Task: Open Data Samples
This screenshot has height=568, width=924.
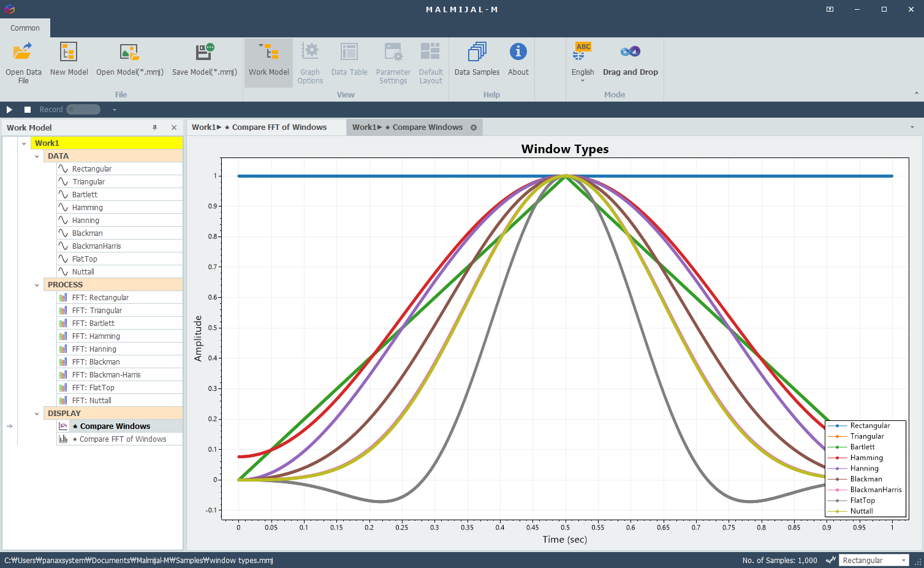Action: [x=477, y=59]
